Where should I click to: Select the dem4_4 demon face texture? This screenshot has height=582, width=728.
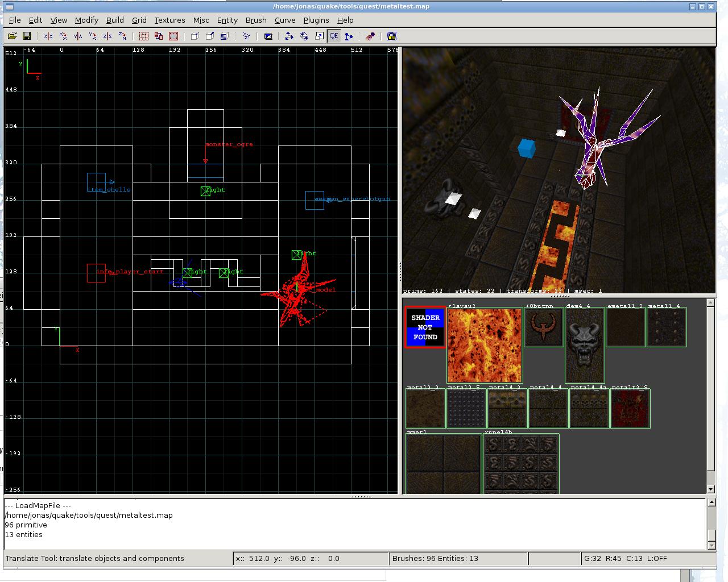585,346
